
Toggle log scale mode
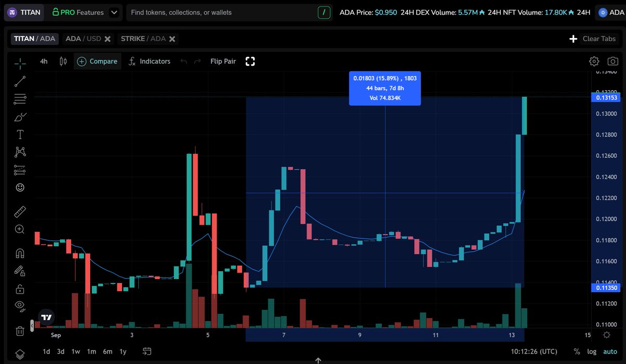[592, 351]
